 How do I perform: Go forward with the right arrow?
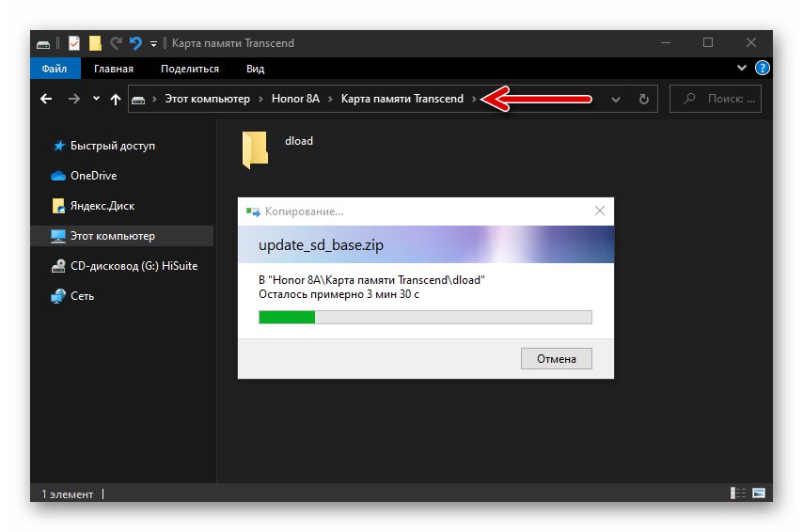[x=74, y=99]
